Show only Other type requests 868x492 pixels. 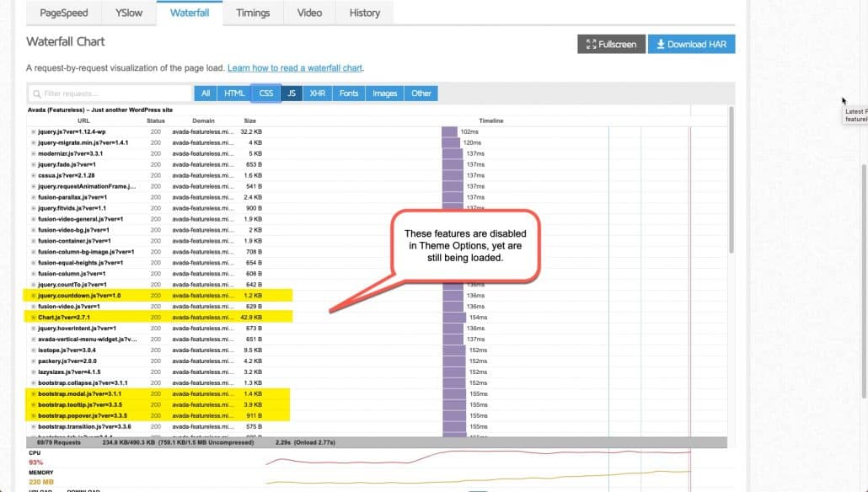421,93
